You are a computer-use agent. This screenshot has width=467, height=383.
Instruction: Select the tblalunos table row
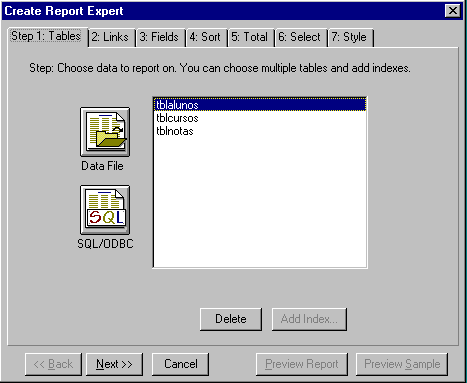(260, 105)
